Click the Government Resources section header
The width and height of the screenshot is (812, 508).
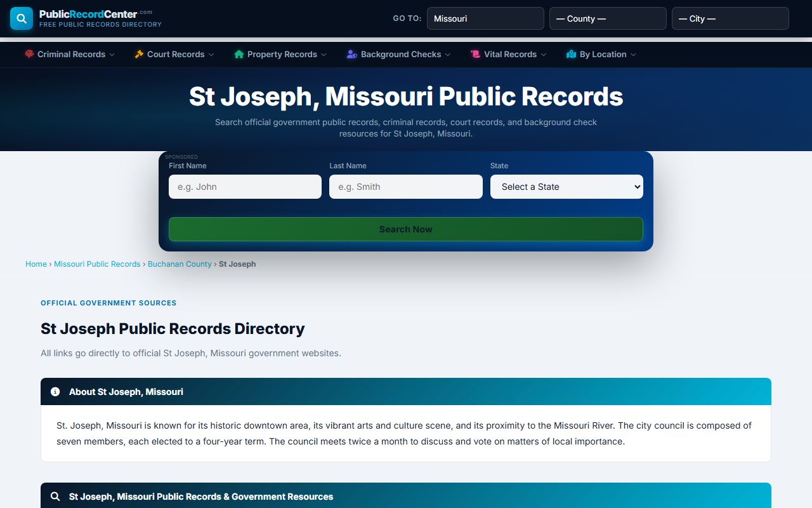pos(406,496)
